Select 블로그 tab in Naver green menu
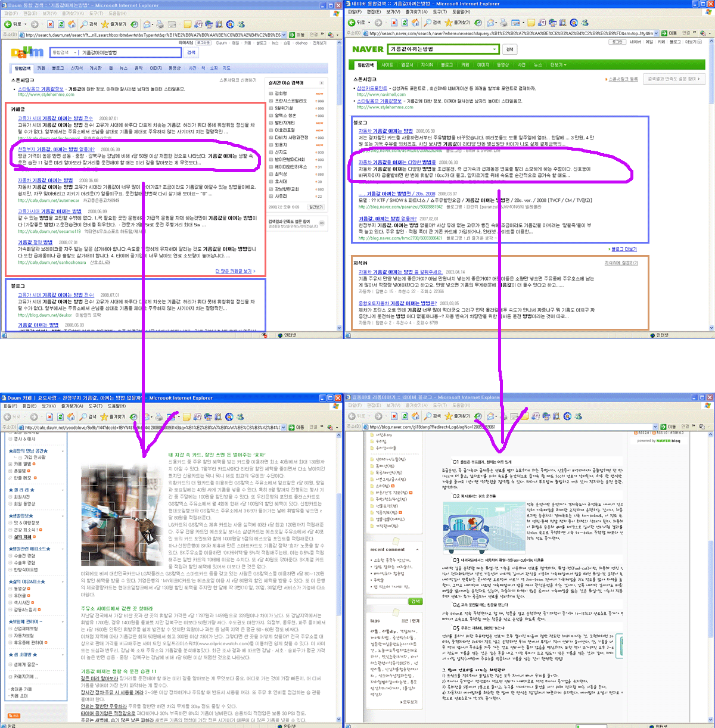Viewport: 715px width, 728px height. coord(447,64)
